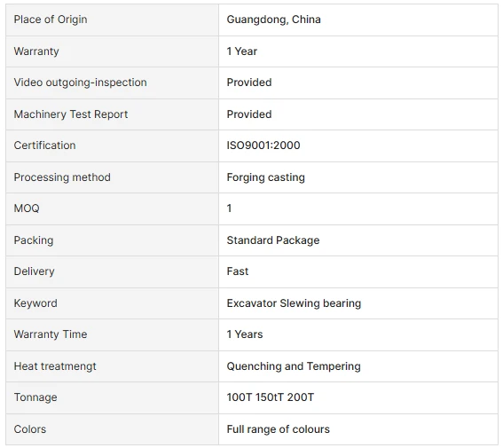The width and height of the screenshot is (503, 448).
Task: Click 'Video outgoing-inspection' label
Action: click(x=80, y=83)
